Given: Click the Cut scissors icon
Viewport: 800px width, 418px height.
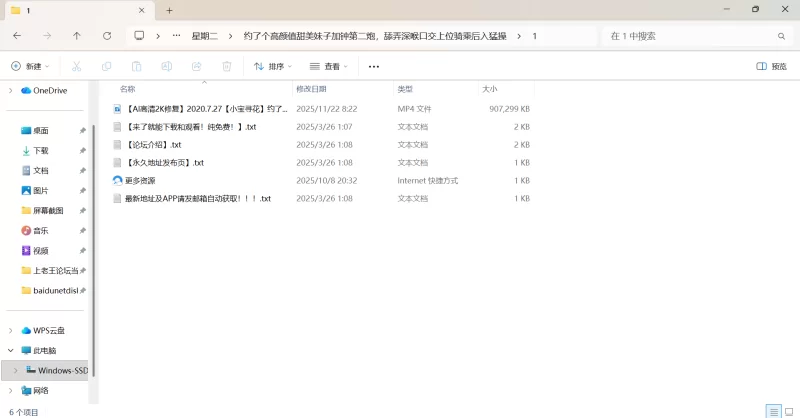Looking at the screenshot, I should pyautogui.click(x=76, y=66).
